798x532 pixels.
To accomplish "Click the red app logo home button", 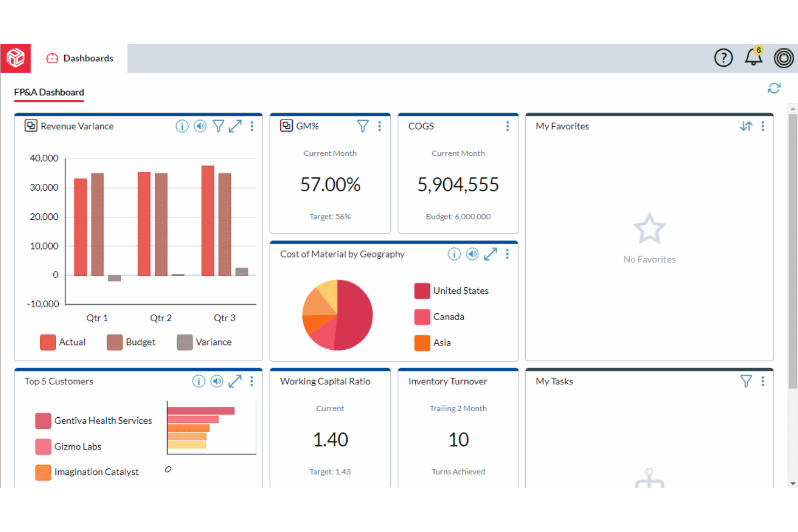I will (16, 58).
